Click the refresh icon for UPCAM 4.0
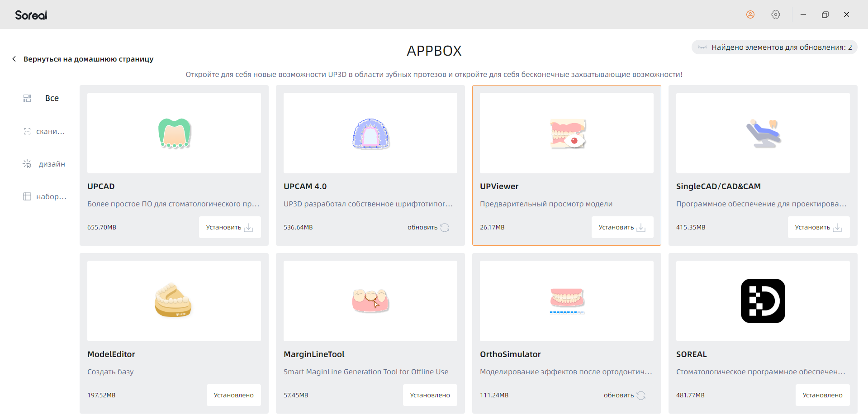This screenshot has width=868, height=415. [445, 228]
